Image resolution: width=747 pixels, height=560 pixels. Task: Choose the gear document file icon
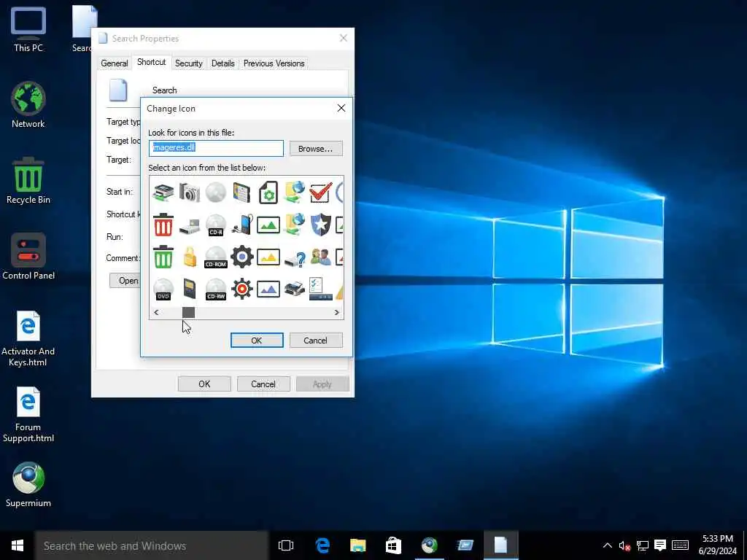[x=268, y=192]
